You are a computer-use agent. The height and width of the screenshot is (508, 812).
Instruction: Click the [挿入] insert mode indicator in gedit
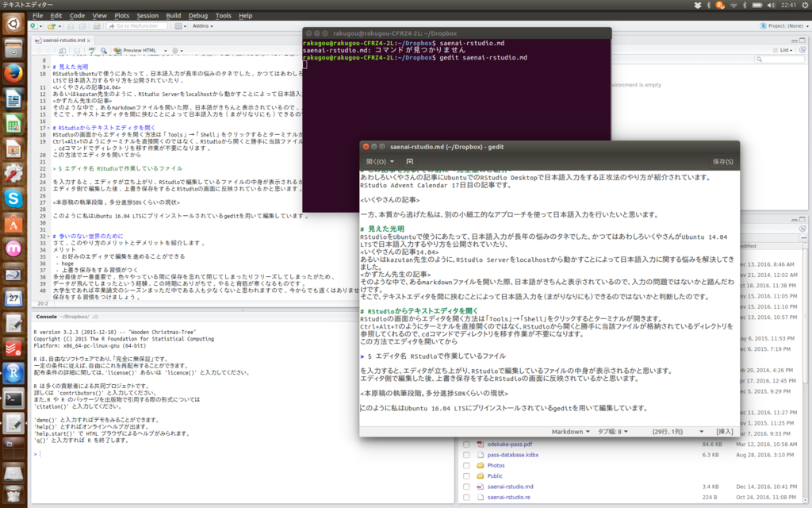click(x=725, y=431)
